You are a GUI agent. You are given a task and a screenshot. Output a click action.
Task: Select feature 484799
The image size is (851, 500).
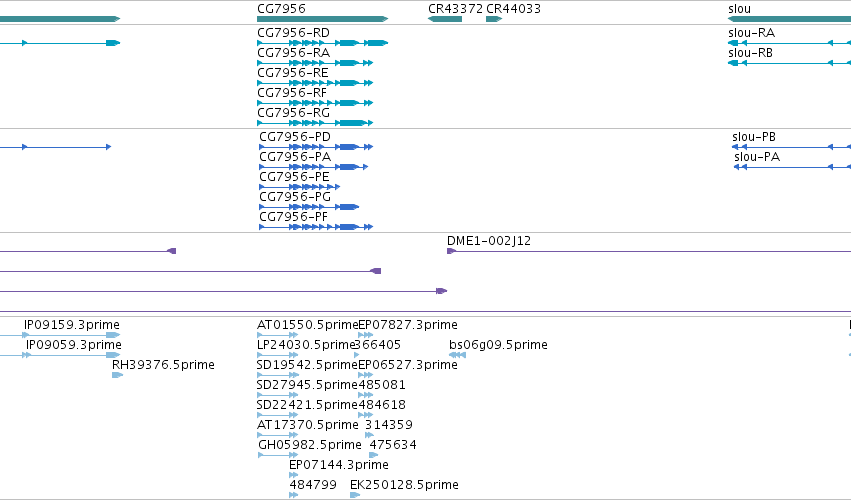tap(313, 485)
